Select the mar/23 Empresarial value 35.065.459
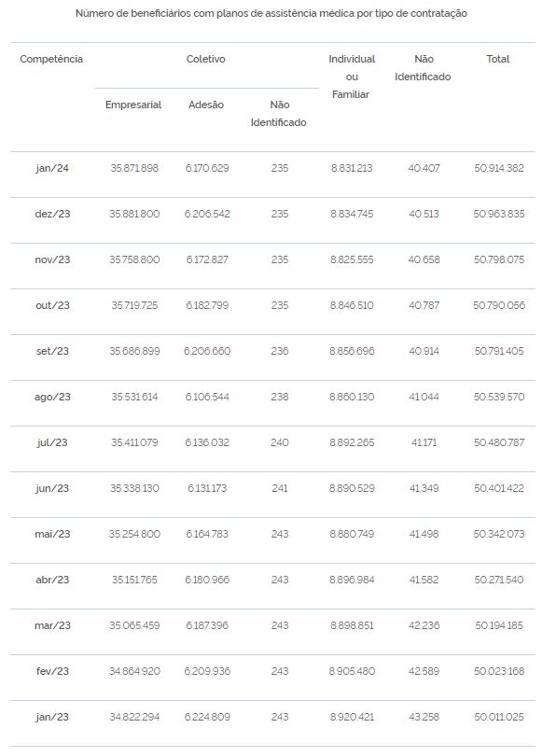Viewport: 556px width, 756px height. [134, 626]
